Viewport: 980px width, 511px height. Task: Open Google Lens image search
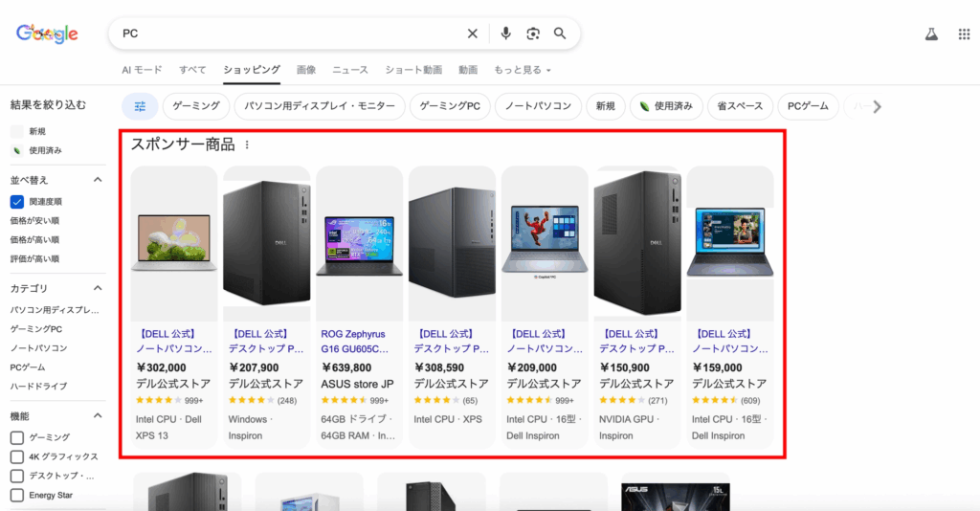(x=533, y=33)
